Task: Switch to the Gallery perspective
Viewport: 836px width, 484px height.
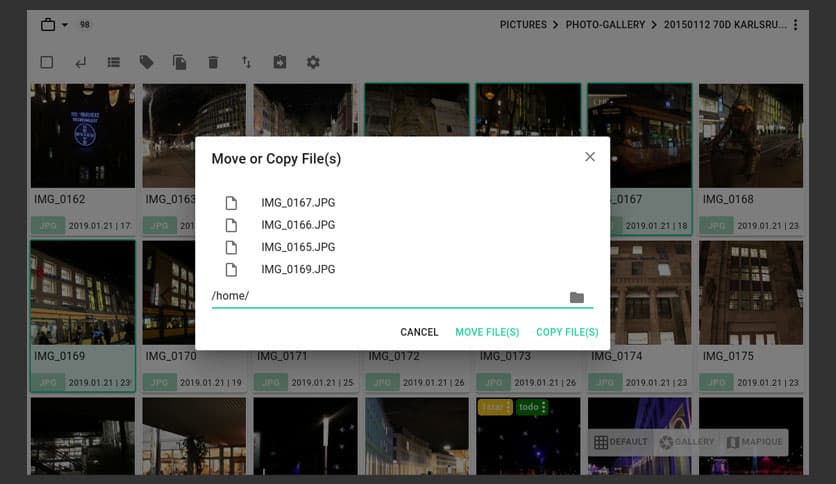Action: click(x=687, y=442)
